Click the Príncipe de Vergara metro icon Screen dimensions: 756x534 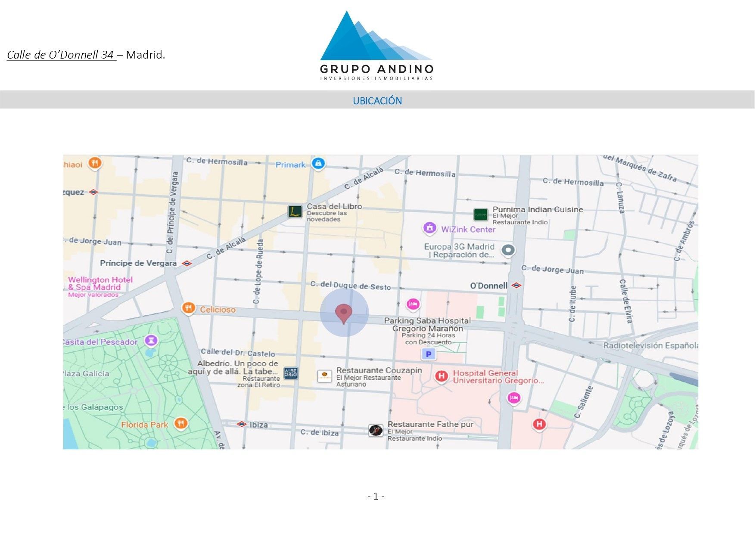tap(187, 263)
